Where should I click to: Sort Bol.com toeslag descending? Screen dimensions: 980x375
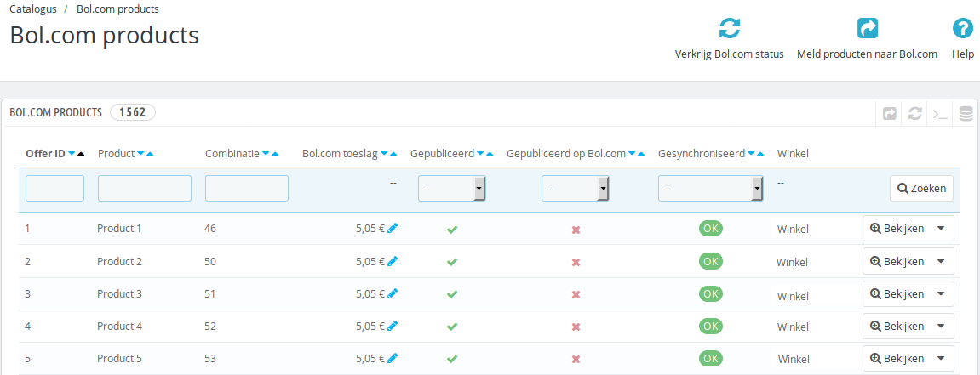click(384, 154)
